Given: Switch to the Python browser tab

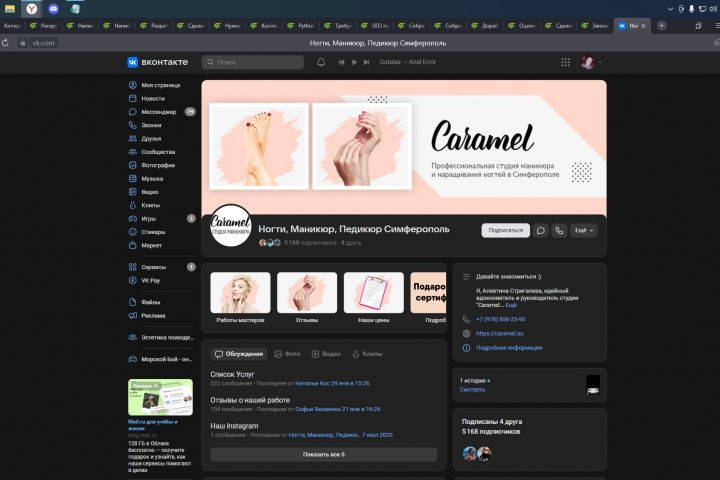Looking at the screenshot, I should [302, 26].
